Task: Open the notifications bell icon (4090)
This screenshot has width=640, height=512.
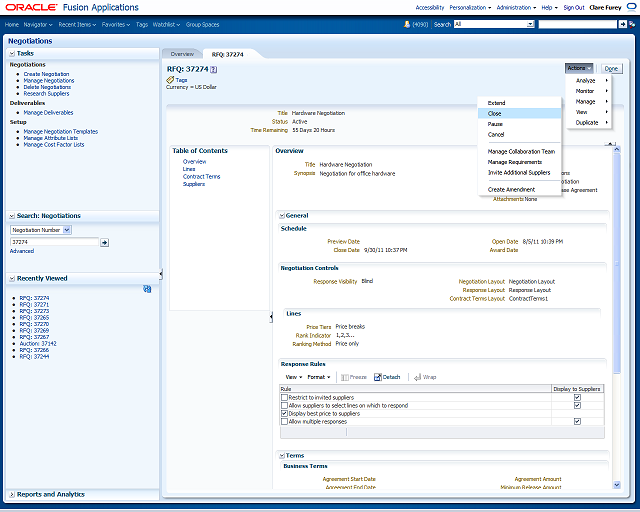Action: (x=407, y=24)
